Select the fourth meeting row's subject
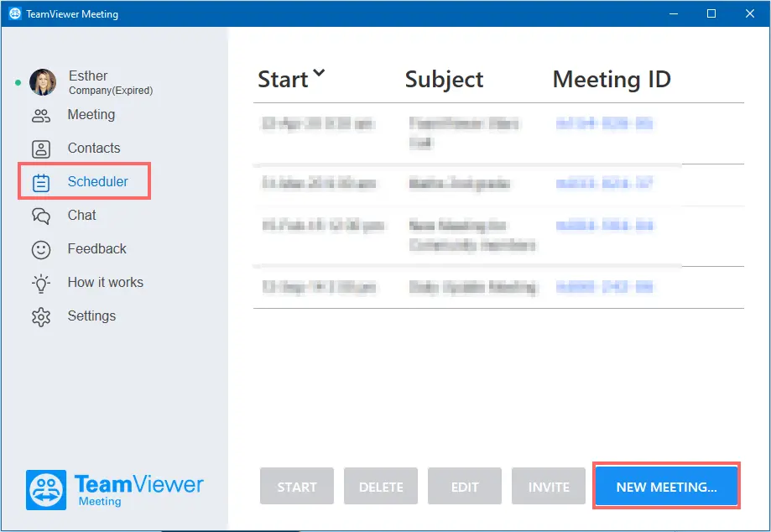The height and width of the screenshot is (532, 771). pos(473,287)
